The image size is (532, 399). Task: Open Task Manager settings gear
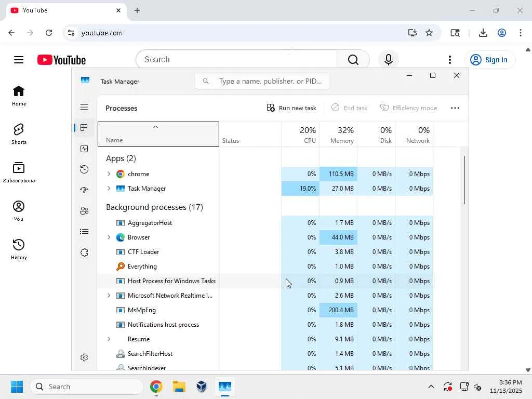[x=84, y=357]
